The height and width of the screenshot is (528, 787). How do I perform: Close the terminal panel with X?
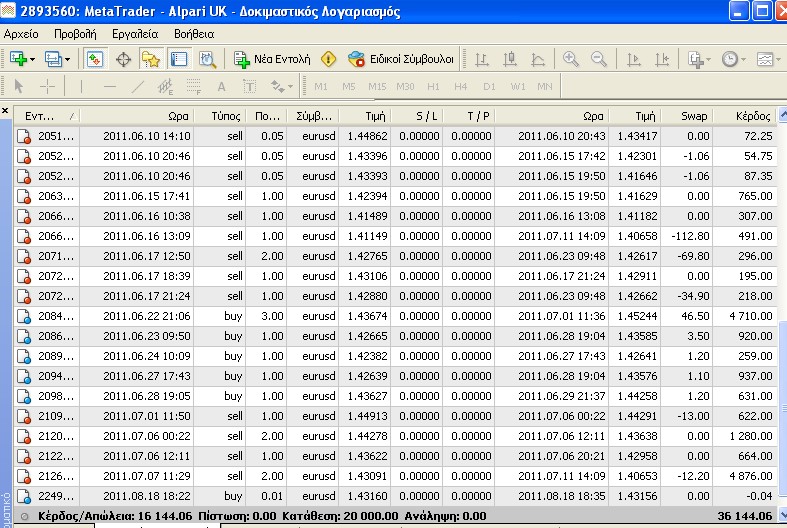click(x=5, y=110)
